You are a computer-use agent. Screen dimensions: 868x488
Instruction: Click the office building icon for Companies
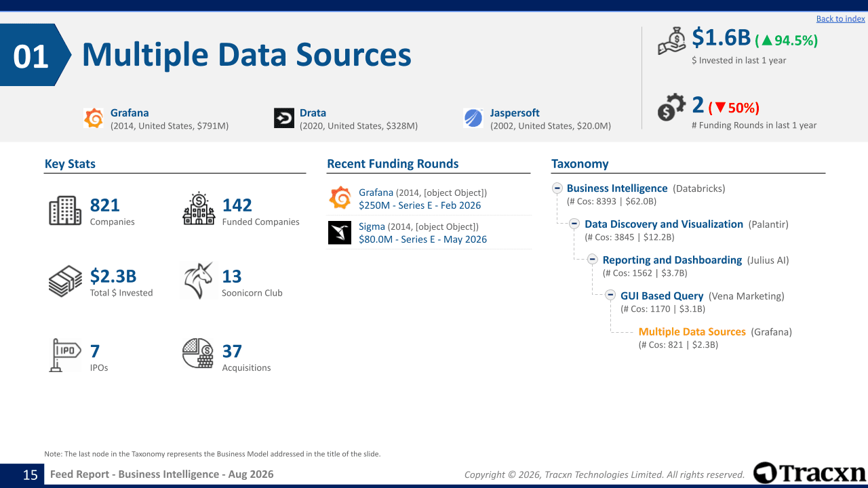pyautogui.click(x=65, y=211)
